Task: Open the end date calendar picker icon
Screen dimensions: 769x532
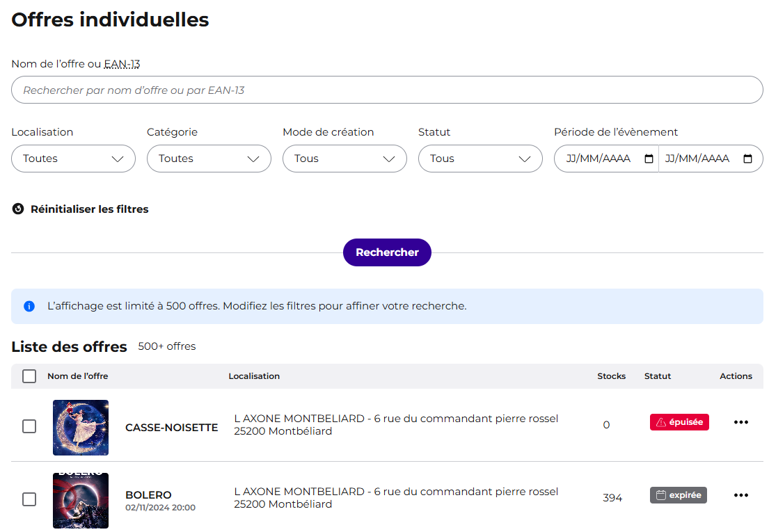Action: 747,159
